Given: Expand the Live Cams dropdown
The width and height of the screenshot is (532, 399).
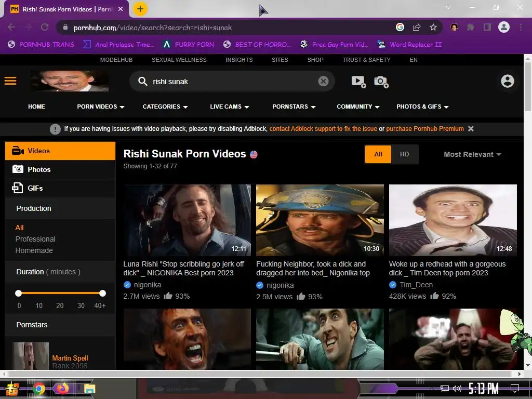Looking at the screenshot, I should click(x=229, y=107).
